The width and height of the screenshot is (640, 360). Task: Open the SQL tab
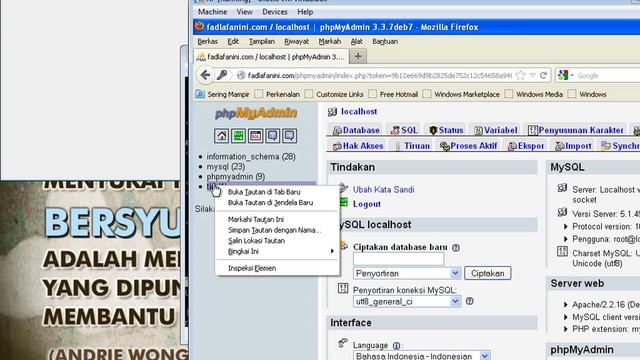(404, 130)
